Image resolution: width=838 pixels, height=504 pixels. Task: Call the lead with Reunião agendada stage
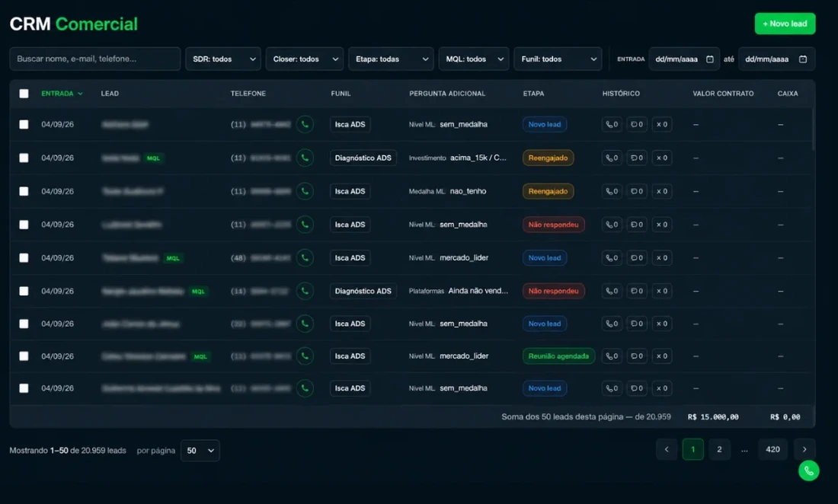point(305,356)
